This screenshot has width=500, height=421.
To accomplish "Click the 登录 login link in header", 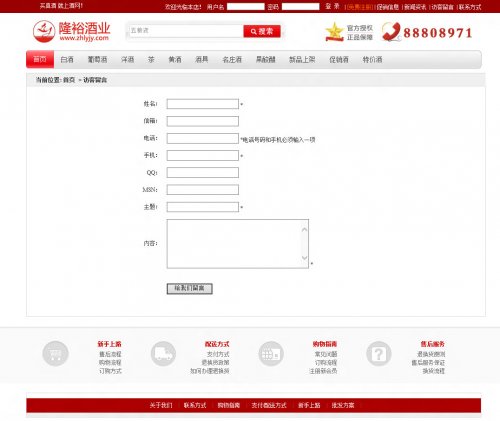I will tap(332, 6).
